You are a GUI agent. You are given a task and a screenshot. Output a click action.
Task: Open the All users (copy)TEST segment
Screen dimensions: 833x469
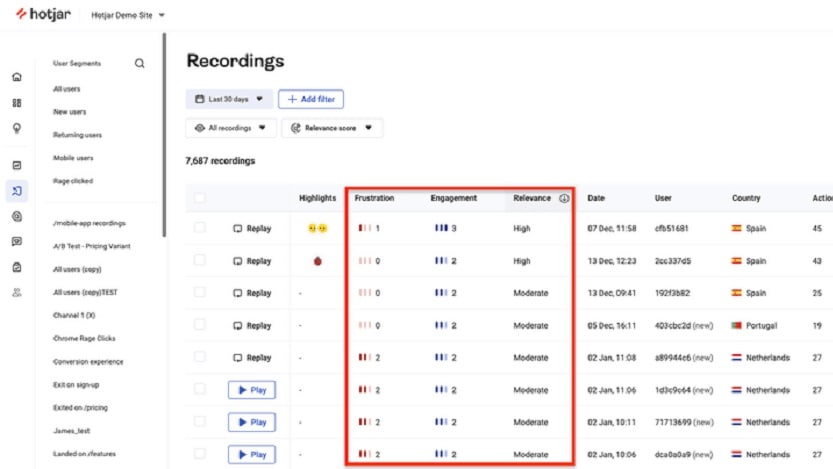click(x=85, y=292)
